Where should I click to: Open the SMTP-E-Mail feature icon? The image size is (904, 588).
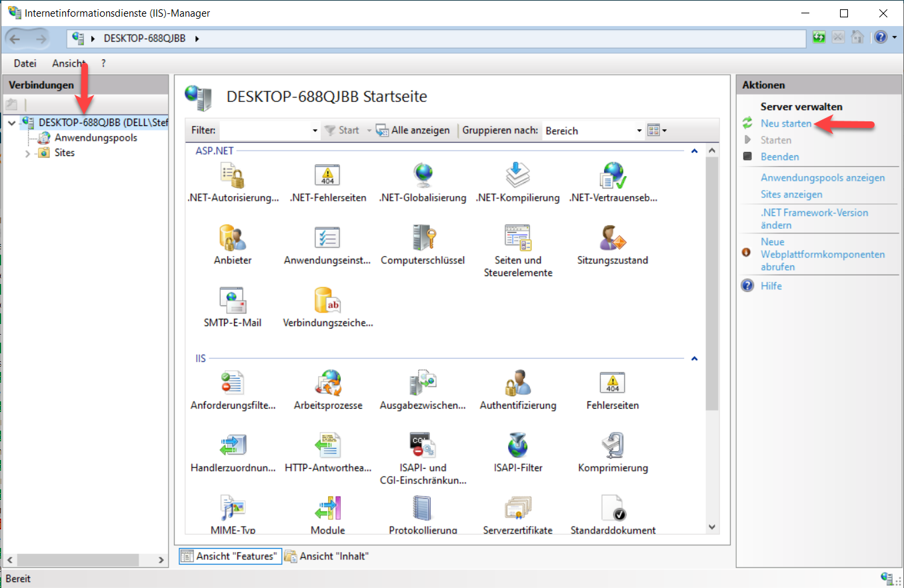tap(232, 301)
